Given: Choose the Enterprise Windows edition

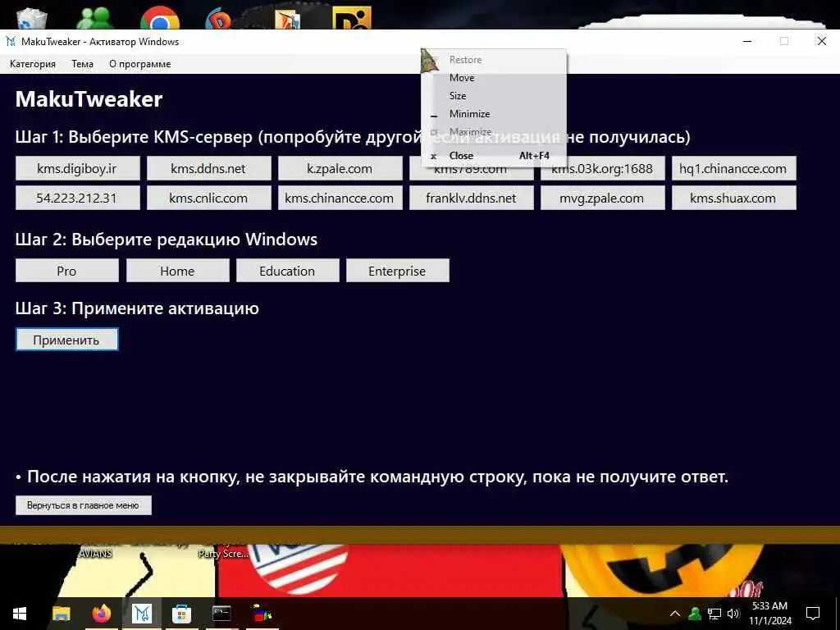Looking at the screenshot, I should pyautogui.click(x=398, y=271).
